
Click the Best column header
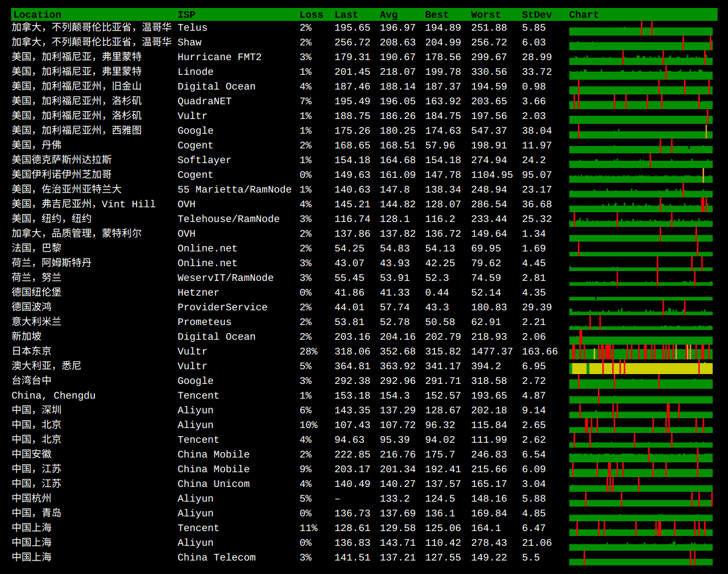(436, 15)
